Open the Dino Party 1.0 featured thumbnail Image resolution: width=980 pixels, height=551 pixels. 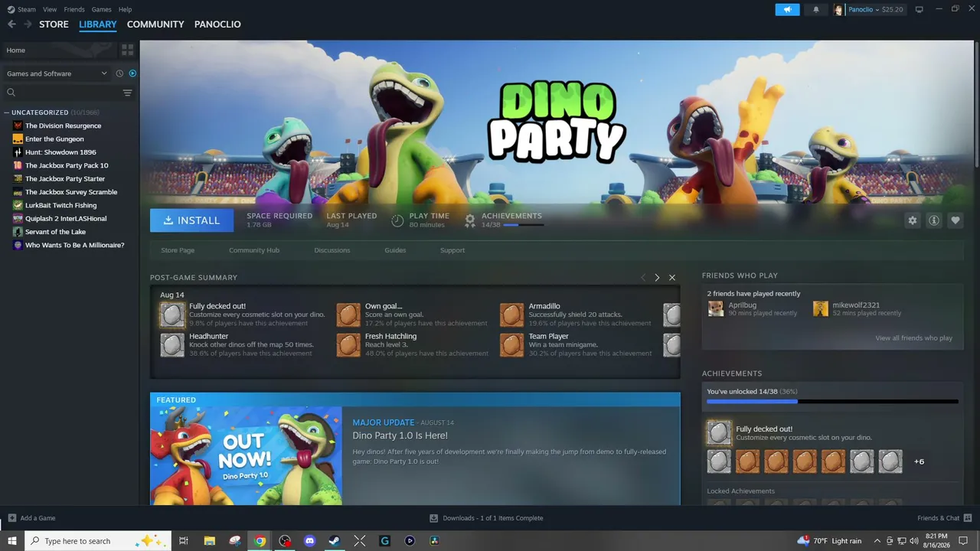(x=247, y=455)
